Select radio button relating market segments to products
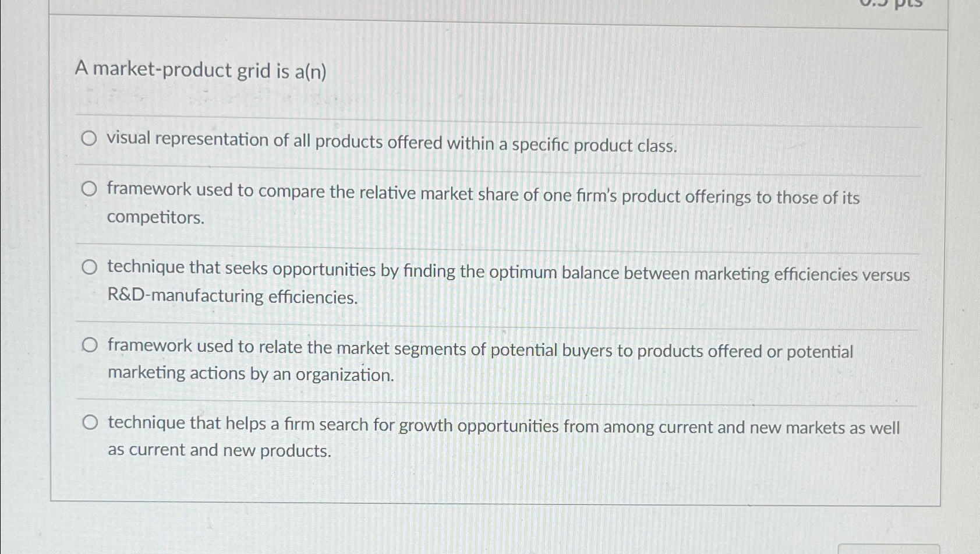The height and width of the screenshot is (554, 980). [90, 344]
